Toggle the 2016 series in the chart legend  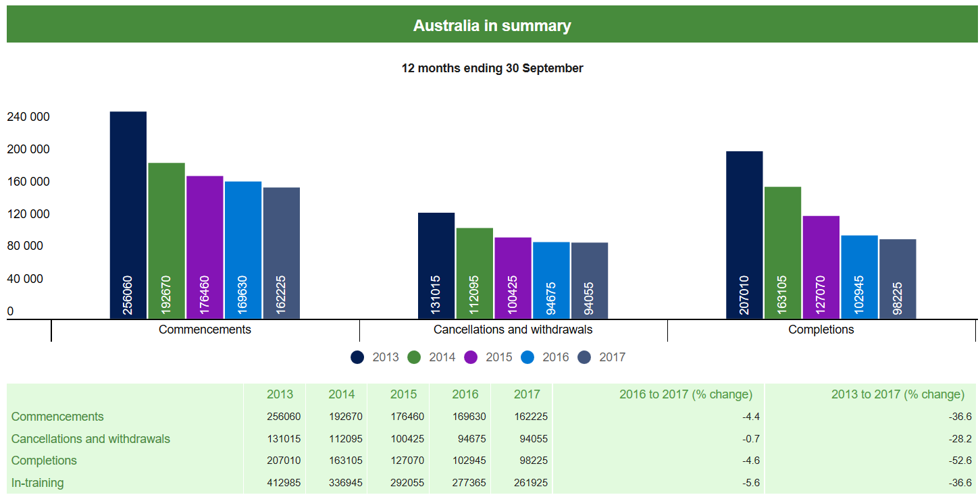pos(545,357)
